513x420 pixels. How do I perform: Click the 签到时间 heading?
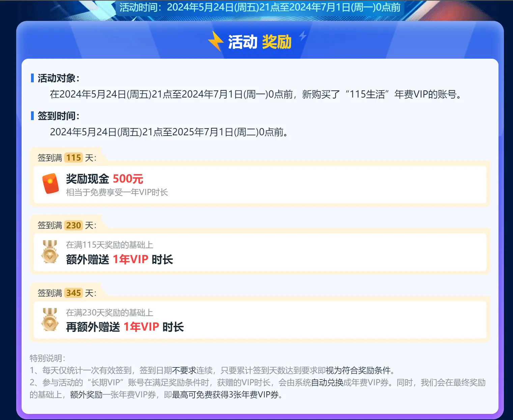pos(59,116)
